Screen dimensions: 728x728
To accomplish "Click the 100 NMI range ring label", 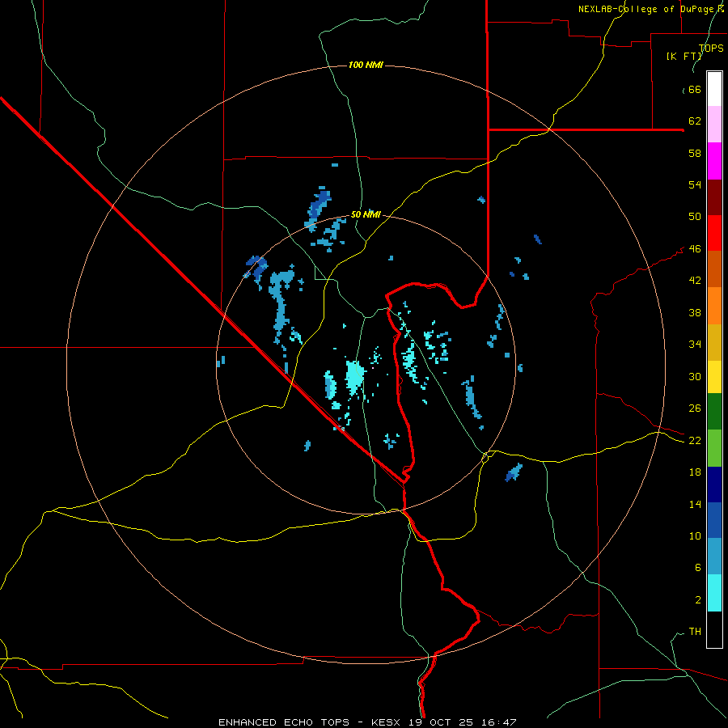I will pyautogui.click(x=366, y=65).
